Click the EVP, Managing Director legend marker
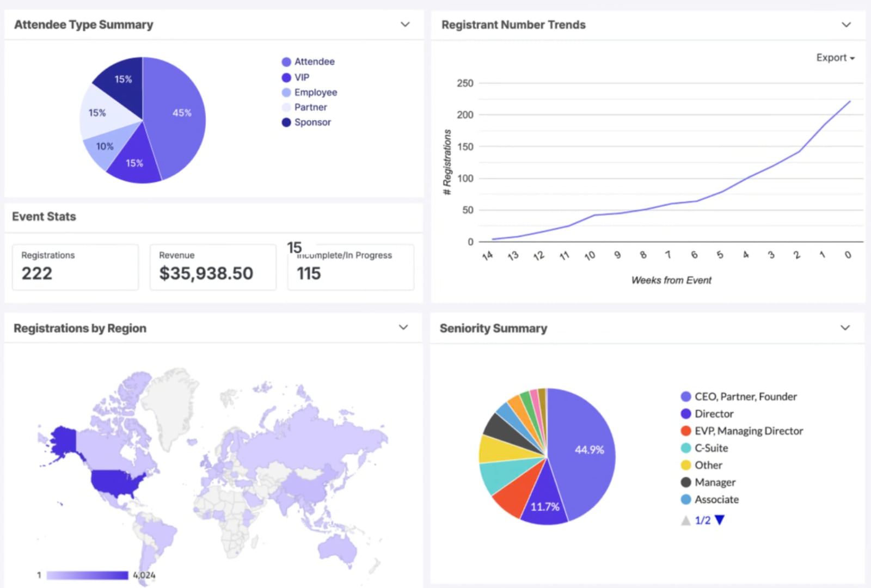The image size is (871, 588). [685, 431]
